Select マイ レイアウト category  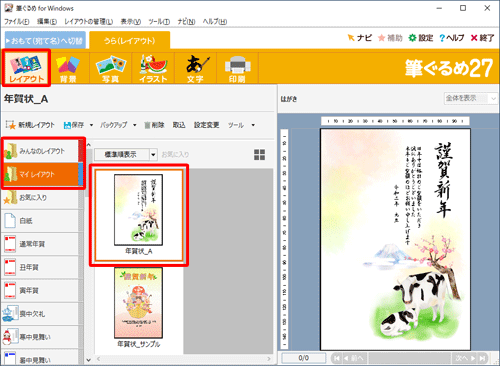pos(41,174)
